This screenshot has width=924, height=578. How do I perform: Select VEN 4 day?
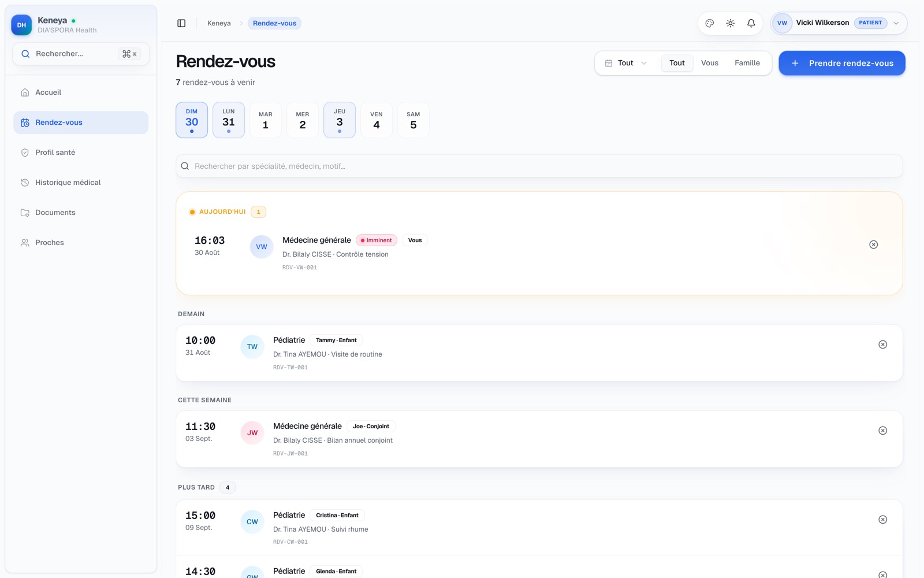click(377, 120)
